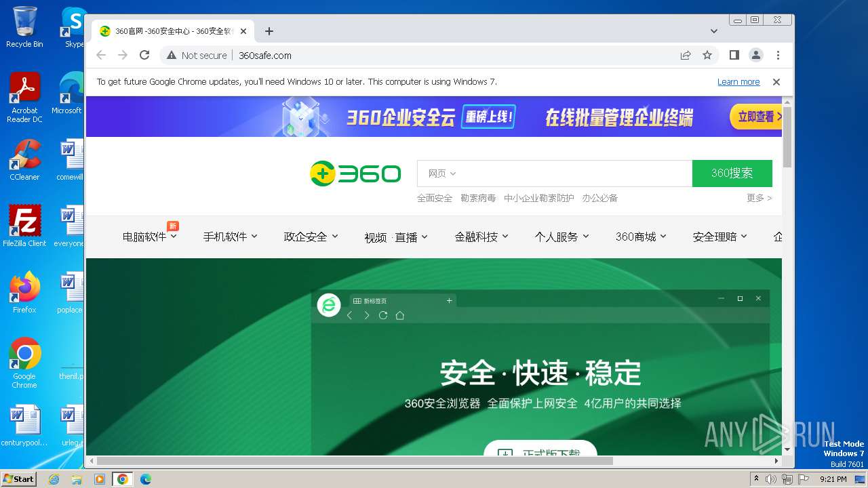Click the network icon in system tray
The height and width of the screenshot is (488, 868).
[787, 479]
